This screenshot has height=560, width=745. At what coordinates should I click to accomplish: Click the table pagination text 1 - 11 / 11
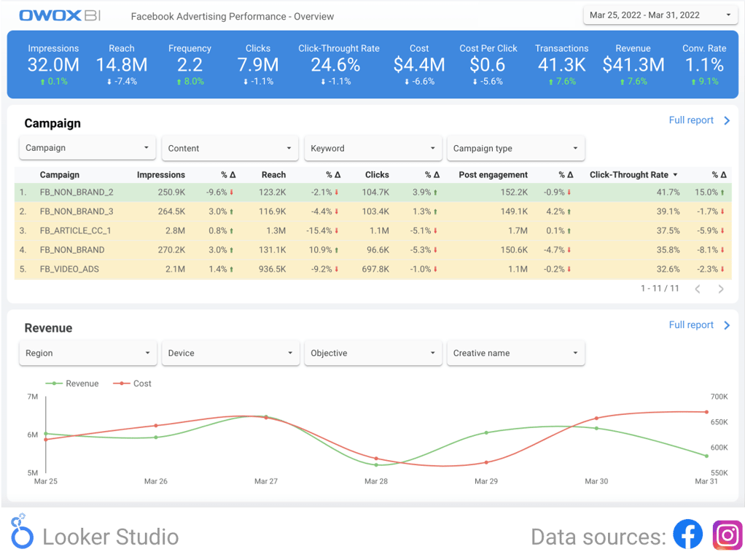(x=660, y=289)
